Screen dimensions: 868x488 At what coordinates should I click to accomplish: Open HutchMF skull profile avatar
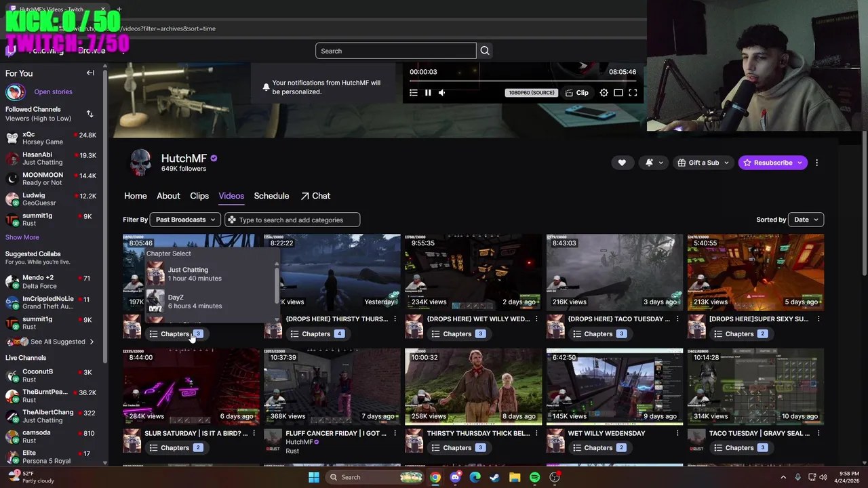coord(140,163)
